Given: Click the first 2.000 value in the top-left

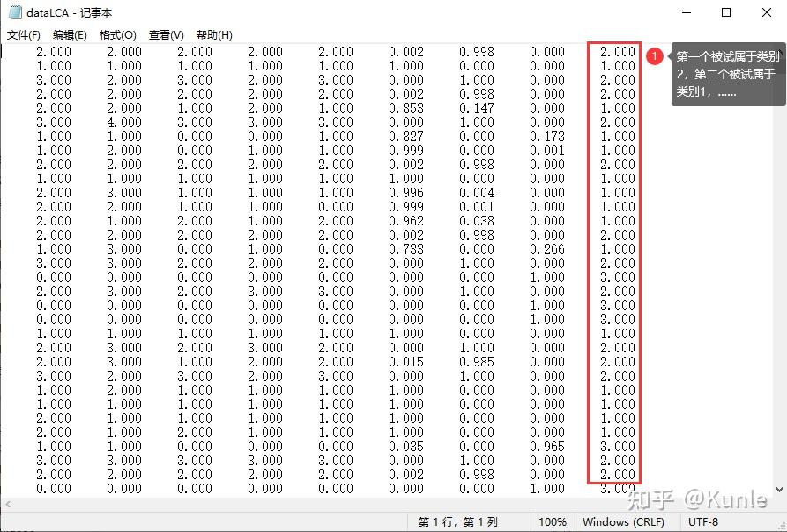Looking at the screenshot, I should (53, 52).
